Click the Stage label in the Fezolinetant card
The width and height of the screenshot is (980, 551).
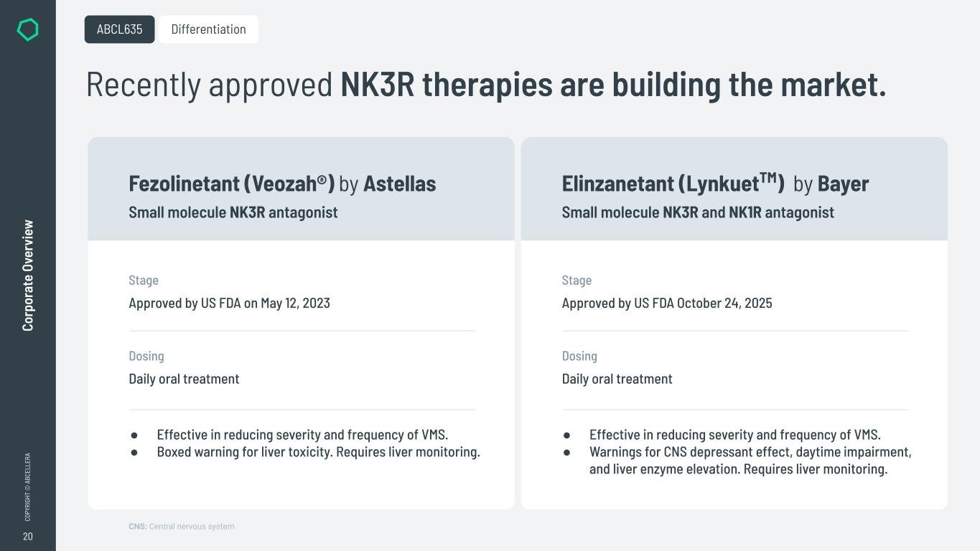(144, 281)
